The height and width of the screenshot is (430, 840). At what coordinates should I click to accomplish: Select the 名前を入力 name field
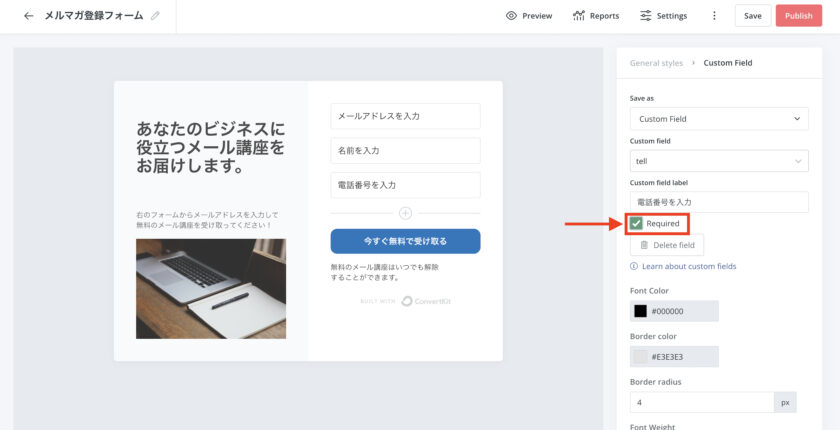coord(406,151)
